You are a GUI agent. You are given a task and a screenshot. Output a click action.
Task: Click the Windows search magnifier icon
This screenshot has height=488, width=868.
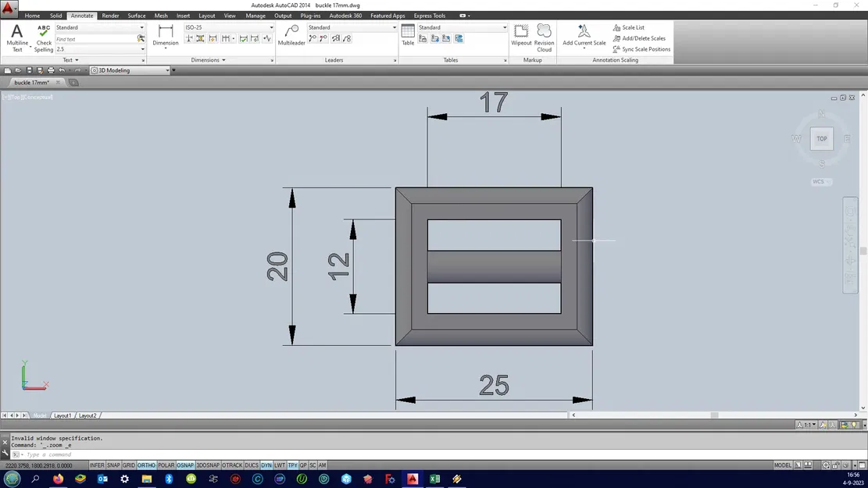(35, 479)
